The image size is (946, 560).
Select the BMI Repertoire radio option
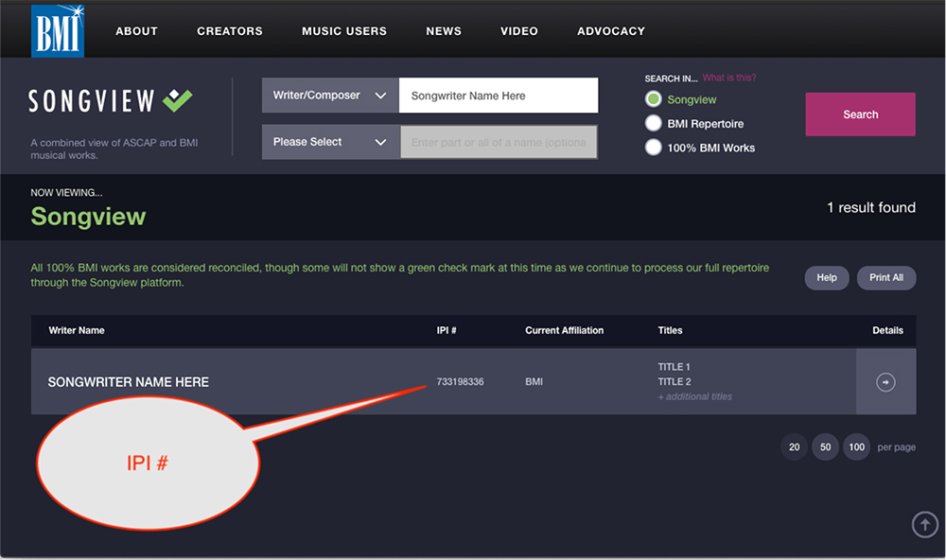(653, 123)
